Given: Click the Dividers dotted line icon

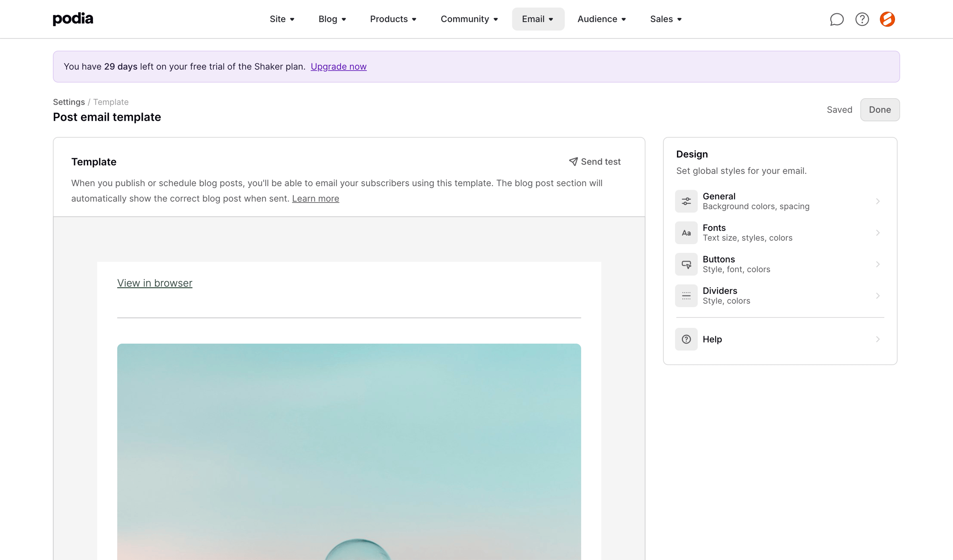Looking at the screenshot, I should (x=686, y=296).
